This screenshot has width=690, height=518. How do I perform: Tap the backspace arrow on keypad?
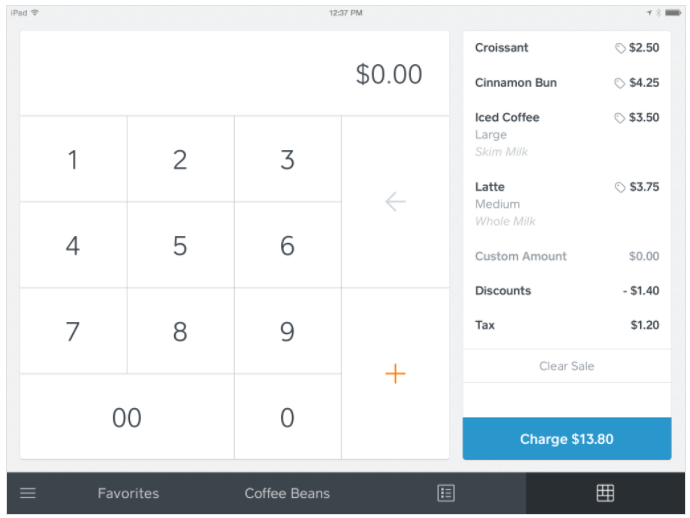[395, 202]
